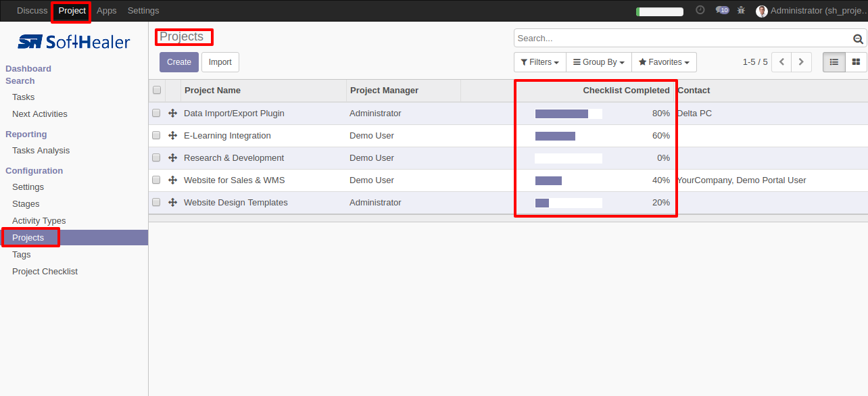Tick the Website Design Templates checkbox
The height and width of the screenshot is (396, 868).
click(x=156, y=203)
